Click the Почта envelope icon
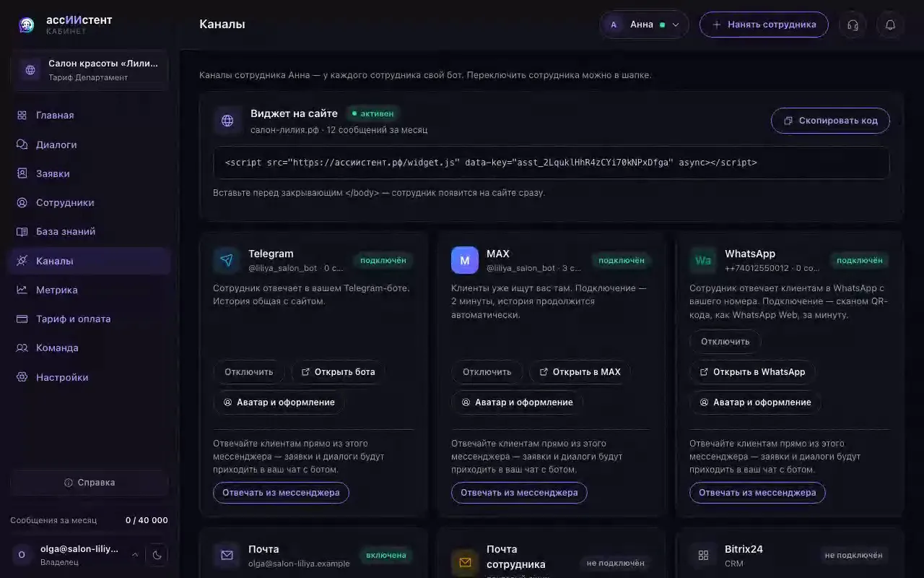The height and width of the screenshot is (578, 924). [227, 556]
